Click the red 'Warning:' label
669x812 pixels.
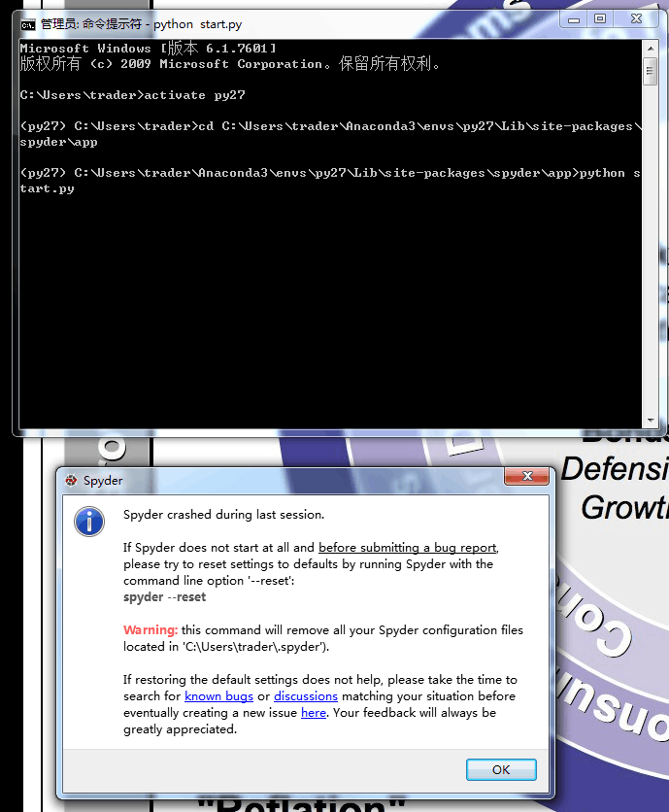[151, 629]
